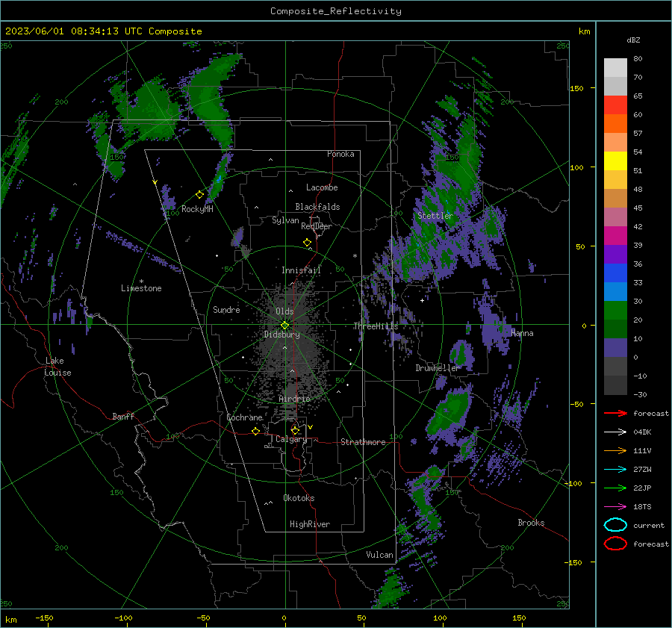Click the yellow diamond marker above Calgary
Image resolution: width=672 pixels, height=628 pixels.
[295, 430]
